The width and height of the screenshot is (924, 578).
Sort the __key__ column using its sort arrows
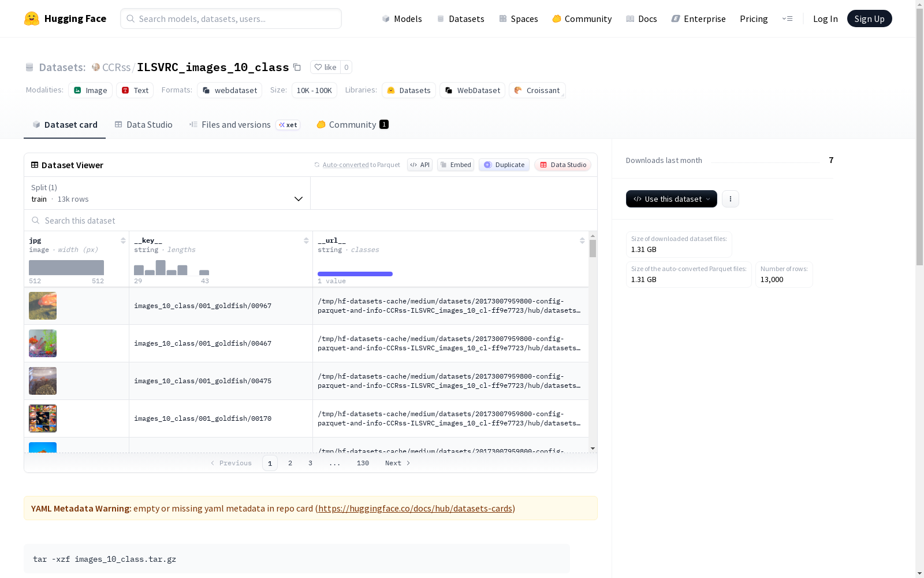pos(306,240)
